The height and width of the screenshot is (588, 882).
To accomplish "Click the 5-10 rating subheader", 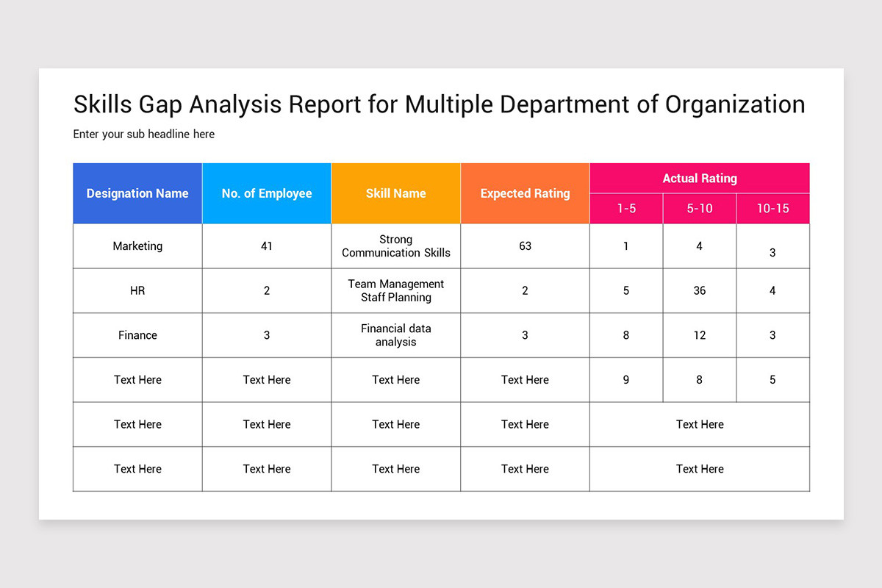I will [699, 208].
